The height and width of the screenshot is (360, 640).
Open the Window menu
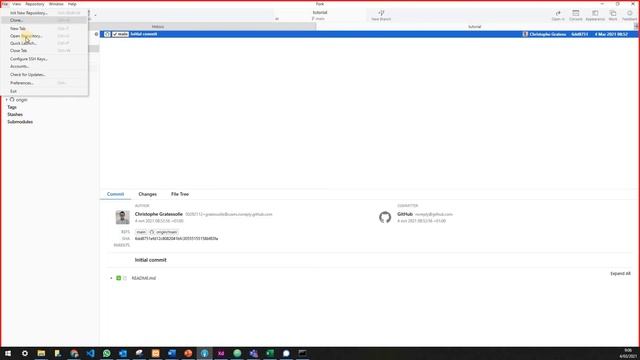(x=56, y=4)
